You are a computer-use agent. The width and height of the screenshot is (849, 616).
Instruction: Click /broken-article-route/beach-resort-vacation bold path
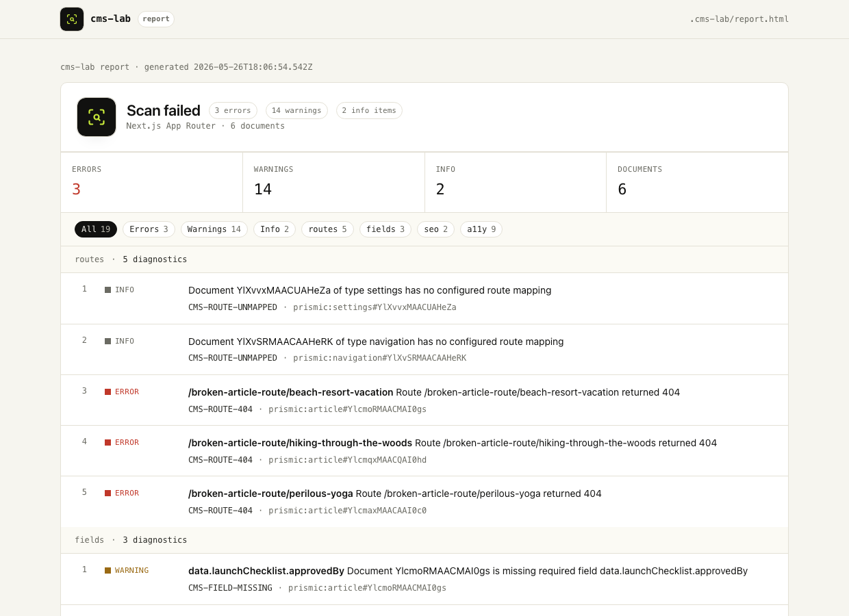[x=290, y=392]
